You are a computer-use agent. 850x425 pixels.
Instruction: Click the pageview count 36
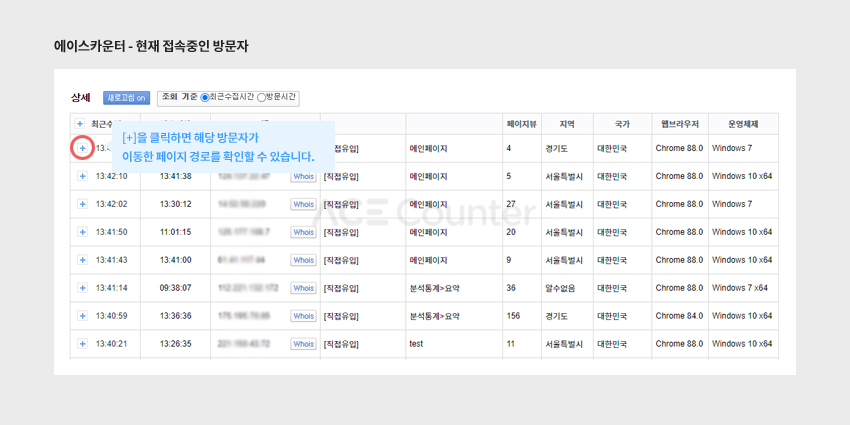(511, 288)
